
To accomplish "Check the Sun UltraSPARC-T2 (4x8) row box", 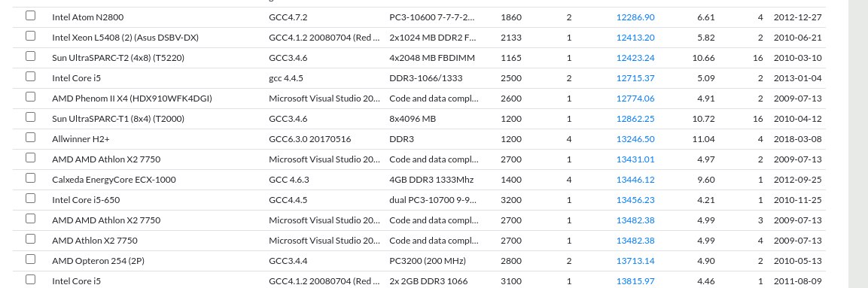I will [30, 56].
